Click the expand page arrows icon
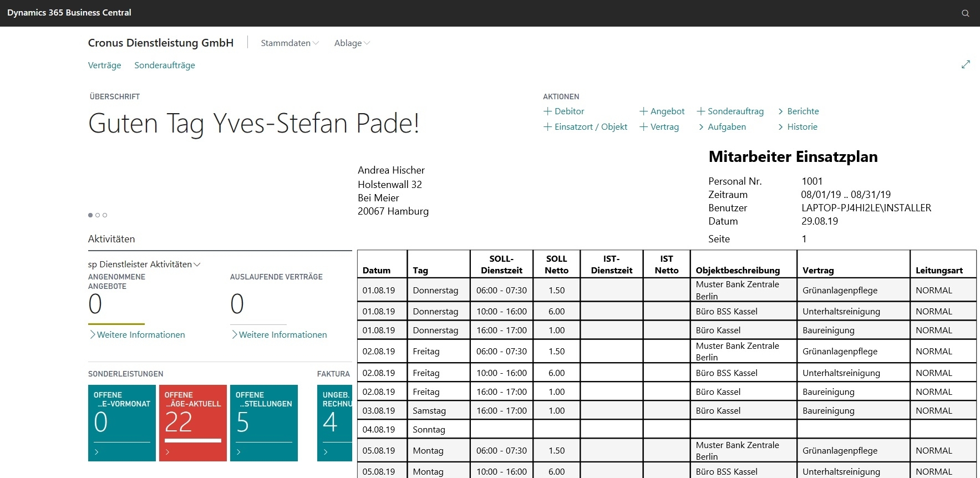Screen dimensions: 980x478 coord(966,64)
